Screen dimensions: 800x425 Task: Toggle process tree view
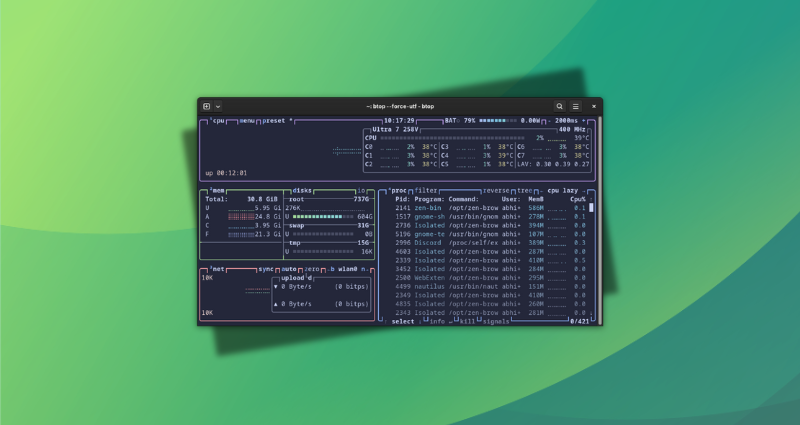[x=524, y=191]
